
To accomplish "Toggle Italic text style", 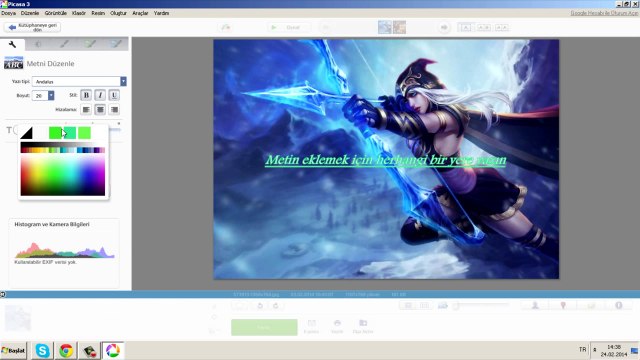I will tap(100, 95).
